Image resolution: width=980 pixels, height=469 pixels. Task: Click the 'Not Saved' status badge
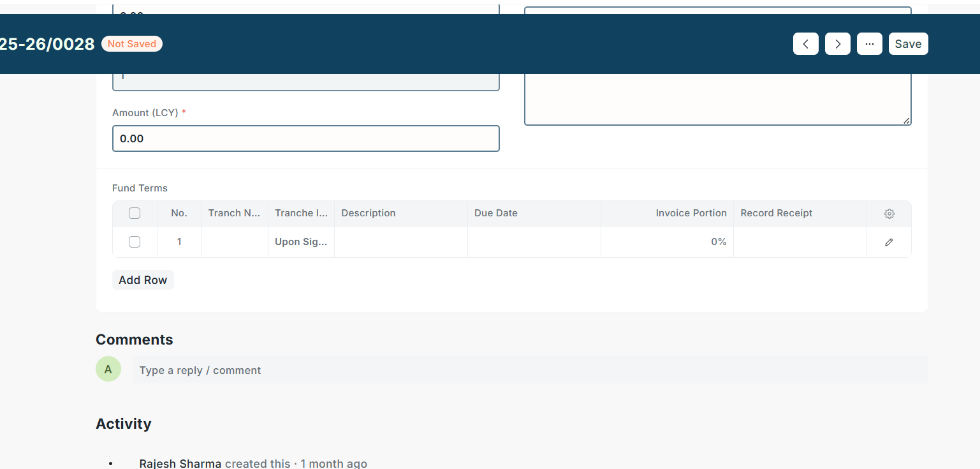pos(132,44)
